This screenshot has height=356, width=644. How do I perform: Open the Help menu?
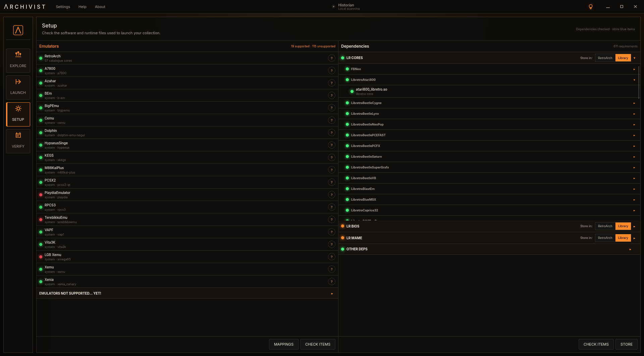(x=82, y=7)
